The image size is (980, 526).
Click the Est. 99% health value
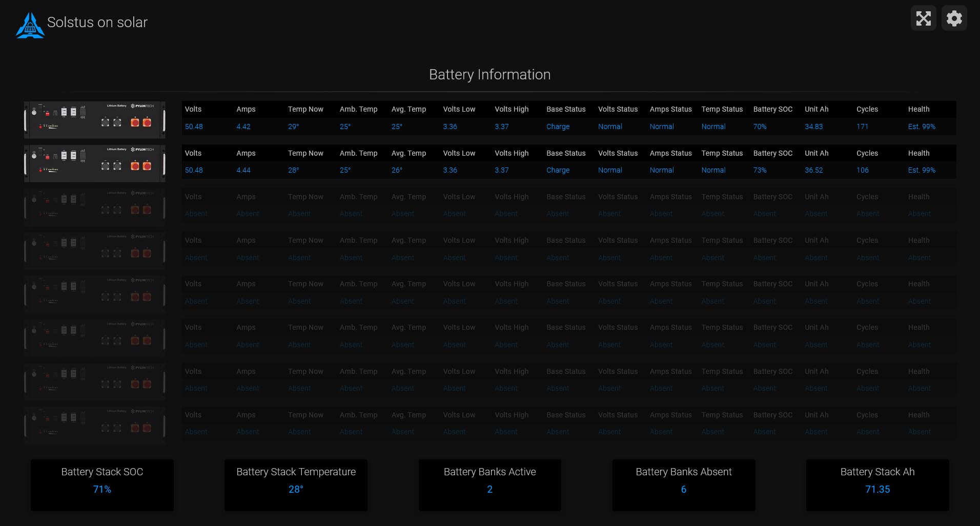[922, 127]
